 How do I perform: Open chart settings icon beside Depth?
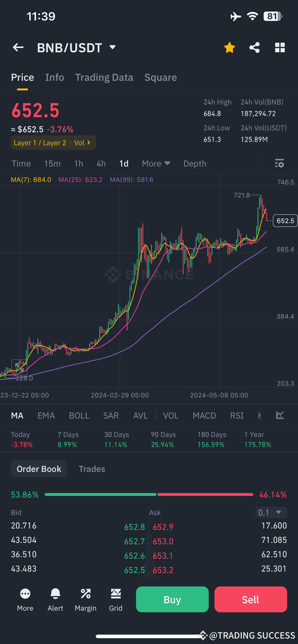point(279,164)
